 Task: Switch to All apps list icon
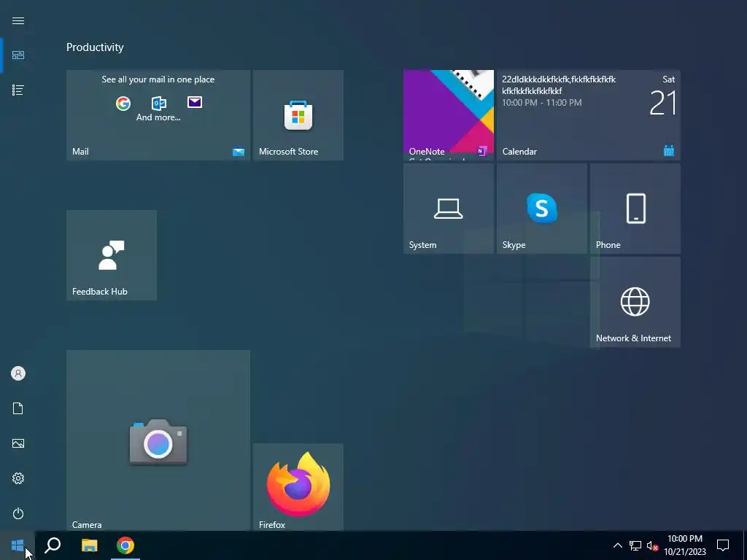pyautogui.click(x=18, y=90)
